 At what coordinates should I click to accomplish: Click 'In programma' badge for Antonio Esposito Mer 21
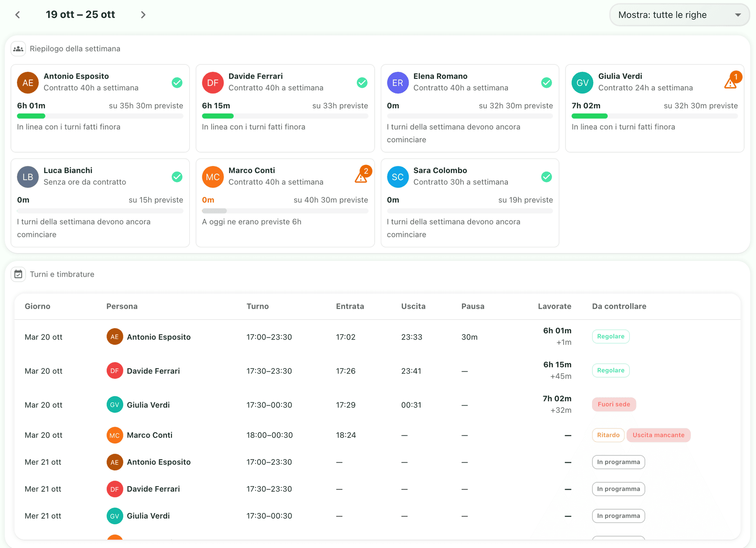pyautogui.click(x=619, y=462)
